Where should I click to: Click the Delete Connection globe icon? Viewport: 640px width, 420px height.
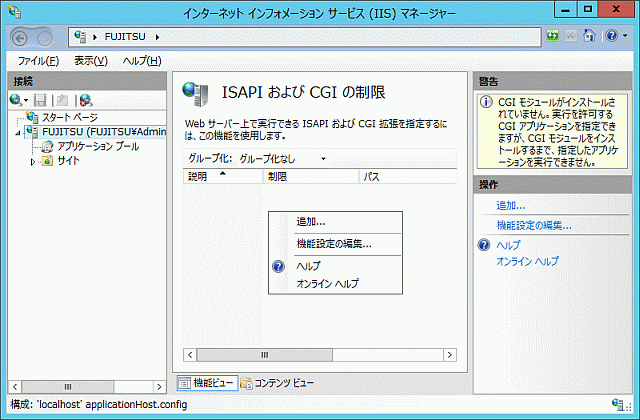[x=86, y=100]
